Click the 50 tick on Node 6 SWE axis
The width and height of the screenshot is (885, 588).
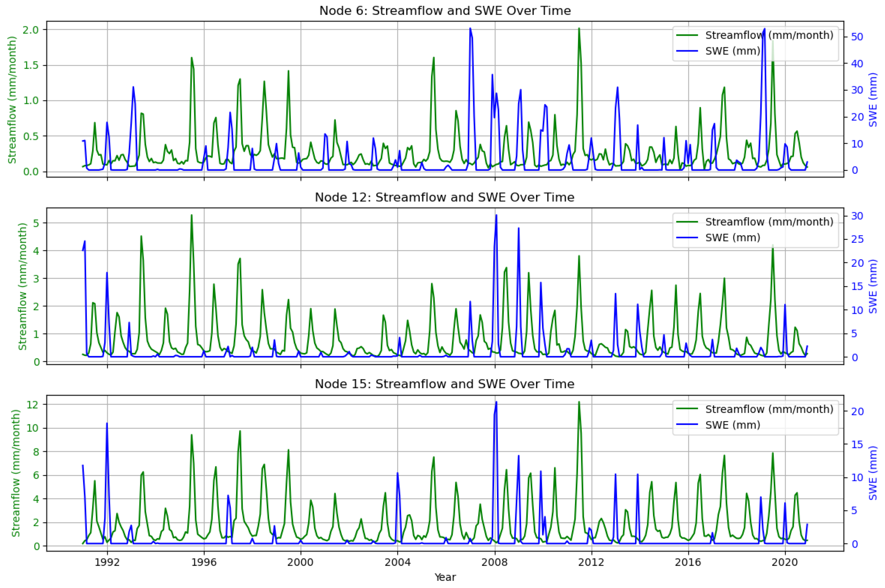858,37
